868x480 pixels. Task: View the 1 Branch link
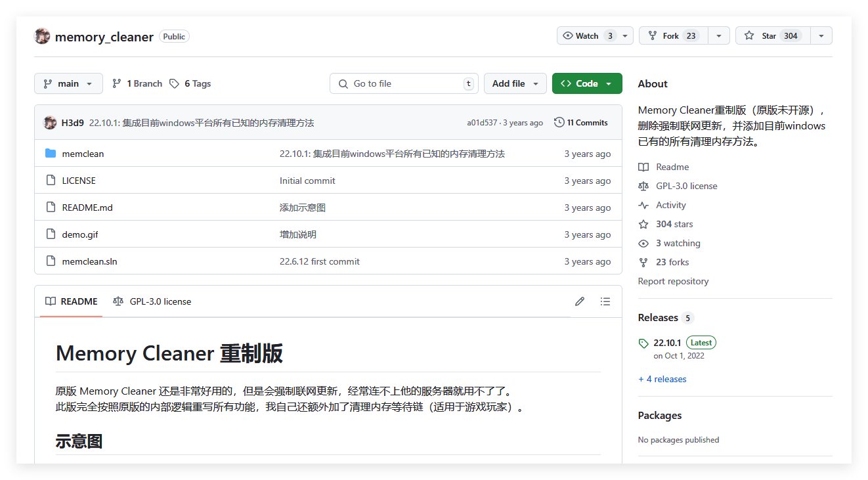tap(137, 83)
